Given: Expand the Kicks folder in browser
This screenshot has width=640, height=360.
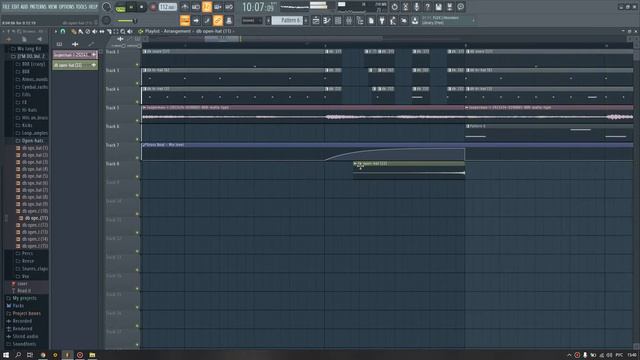Looking at the screenshot, I should click(27, 125).
